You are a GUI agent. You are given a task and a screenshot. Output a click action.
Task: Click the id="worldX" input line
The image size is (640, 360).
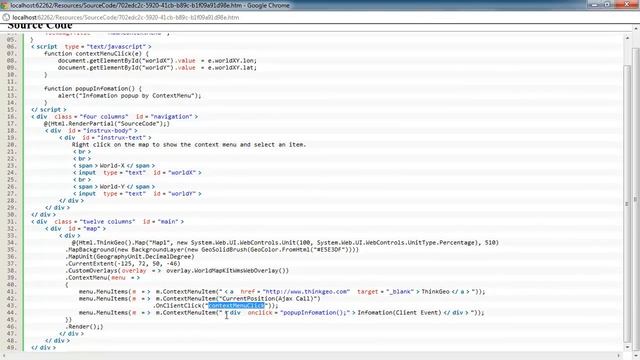(x=137, y=173)
